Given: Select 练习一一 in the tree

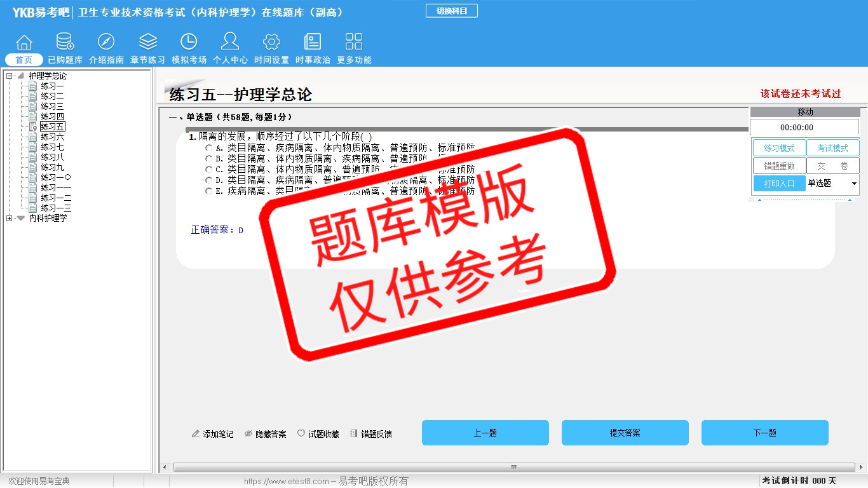Looking at the screenshot, I should coord(56,187).
